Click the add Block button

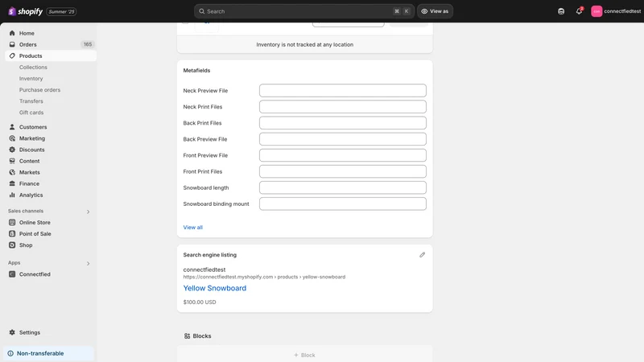click(x=304, y=355)
